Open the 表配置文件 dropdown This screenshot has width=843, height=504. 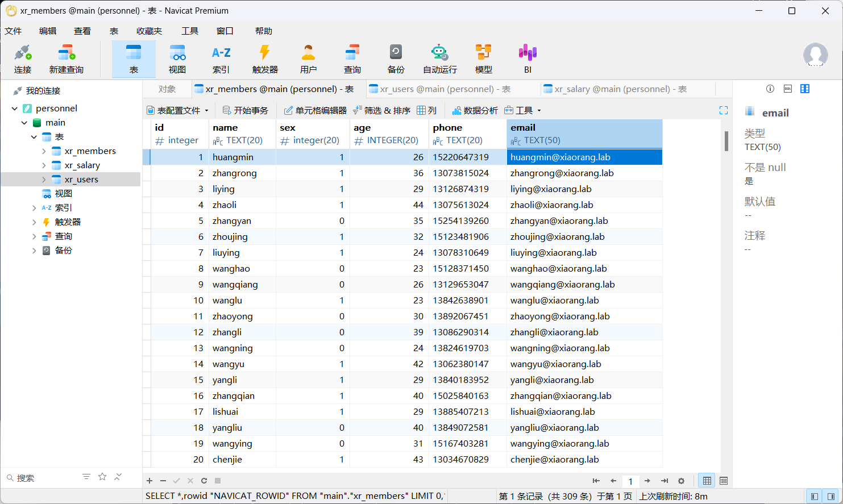[x=177, y=110]
